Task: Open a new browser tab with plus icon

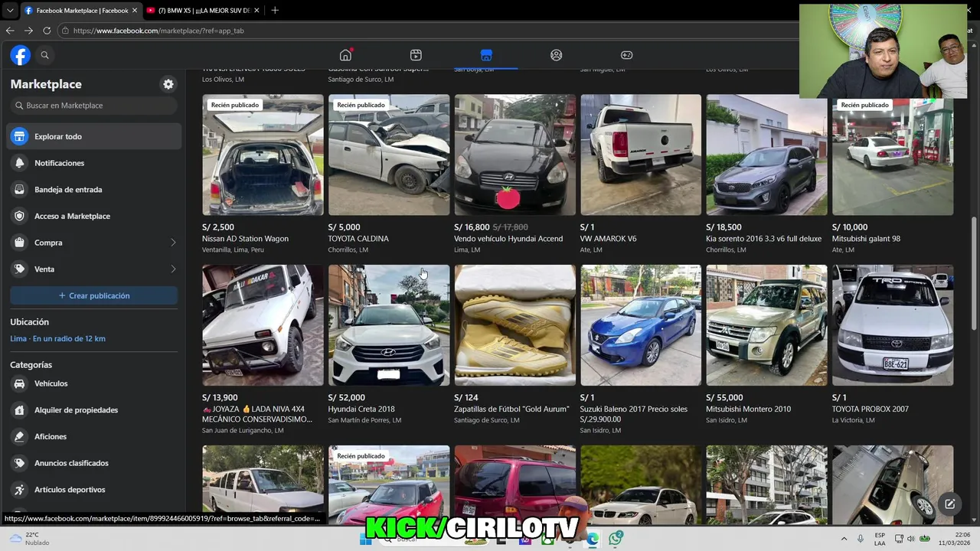Action: [x=275, y=10]
